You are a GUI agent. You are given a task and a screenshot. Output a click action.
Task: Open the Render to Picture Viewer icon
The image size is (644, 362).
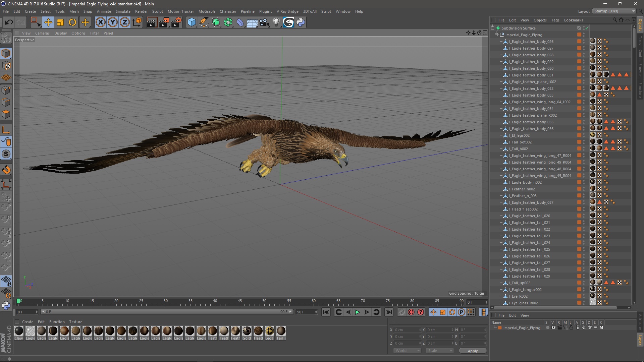point(164,22)
